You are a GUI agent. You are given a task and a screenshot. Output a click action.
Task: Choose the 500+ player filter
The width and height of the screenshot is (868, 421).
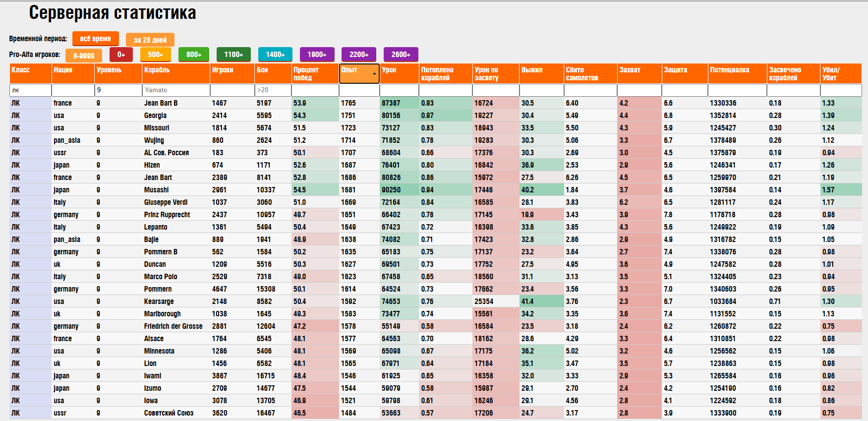pyautogui.click(x=155, y=55)
